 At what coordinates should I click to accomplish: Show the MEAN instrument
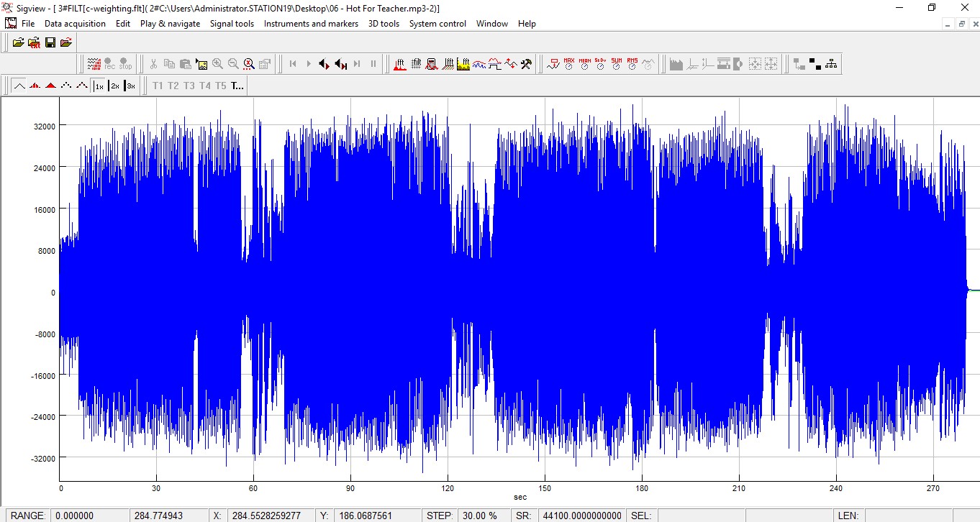(585, 64)
